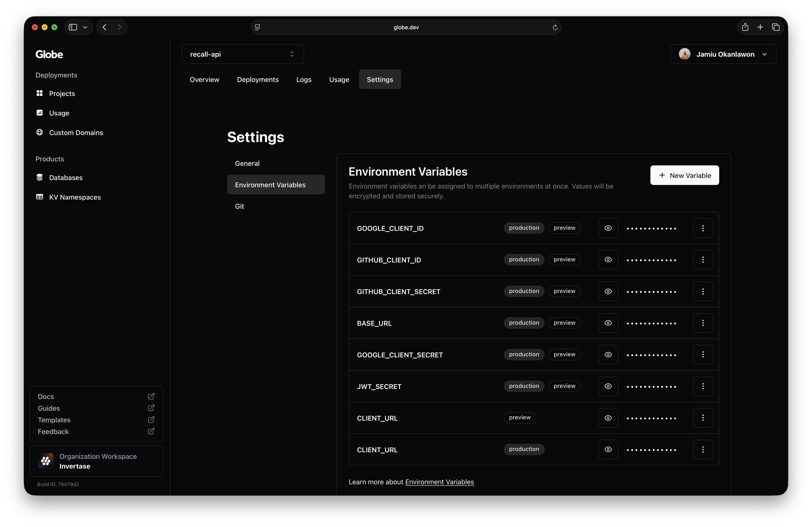Click the Usage chart icon in sidebar
812x527 pixels.
39,113
